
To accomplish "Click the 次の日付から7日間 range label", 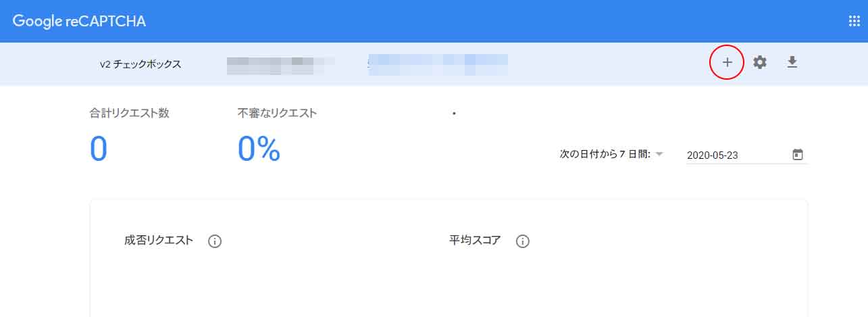I will (605, 154).
